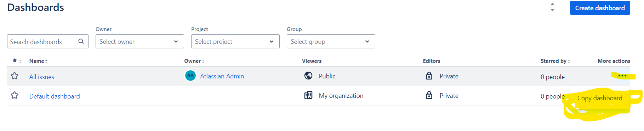Open the Default dashboard link
The image size is (644, 131).
click(55, 96)
